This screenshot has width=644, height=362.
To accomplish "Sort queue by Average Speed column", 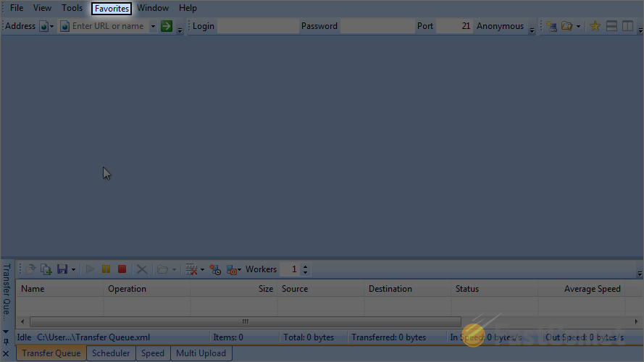I will pyautogui.click(x=582, y=289).
